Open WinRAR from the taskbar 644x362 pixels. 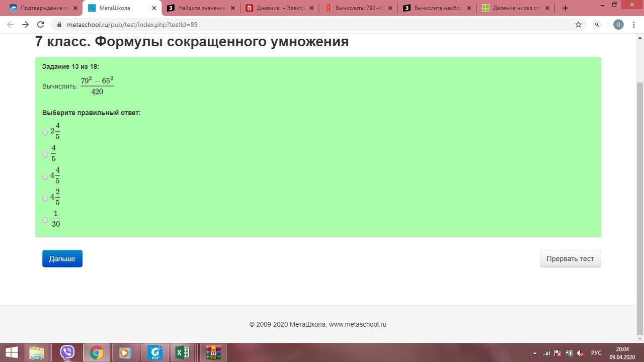213,352
